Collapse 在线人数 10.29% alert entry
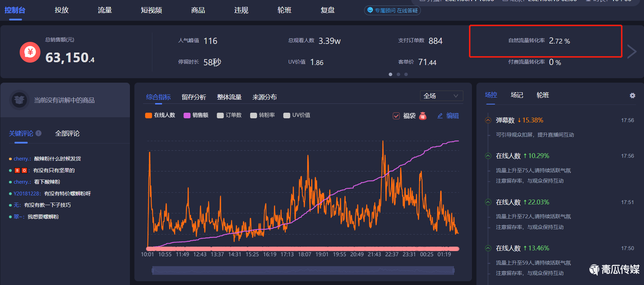 click(488, 156)
